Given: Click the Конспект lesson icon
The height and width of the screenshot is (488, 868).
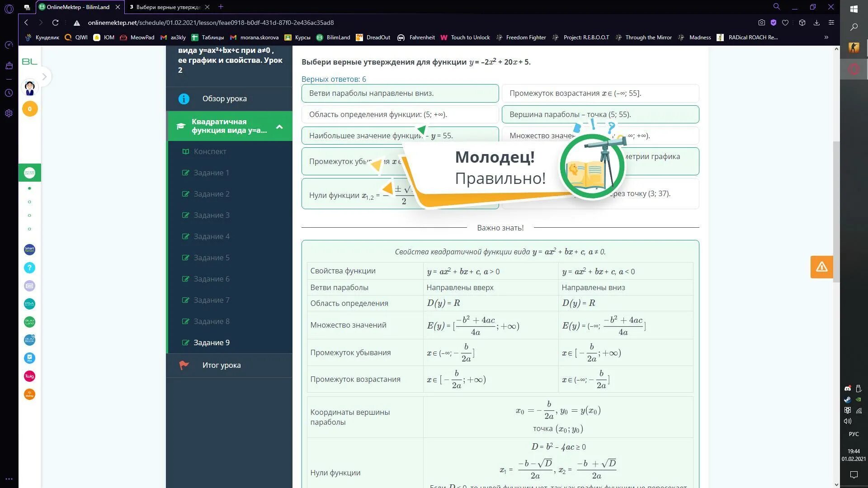Looking at the screenshot, I should pyautogui.click(x=185, y=151).
